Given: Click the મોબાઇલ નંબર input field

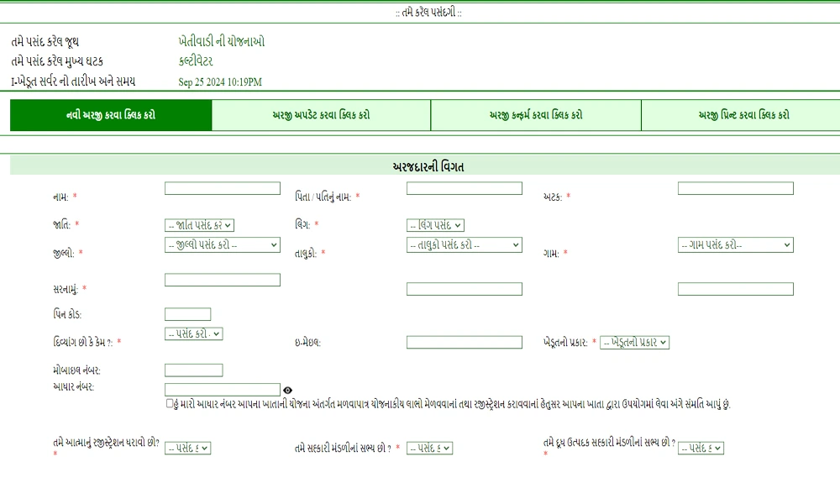Looking at the screenshot, I should pos(192,369).
